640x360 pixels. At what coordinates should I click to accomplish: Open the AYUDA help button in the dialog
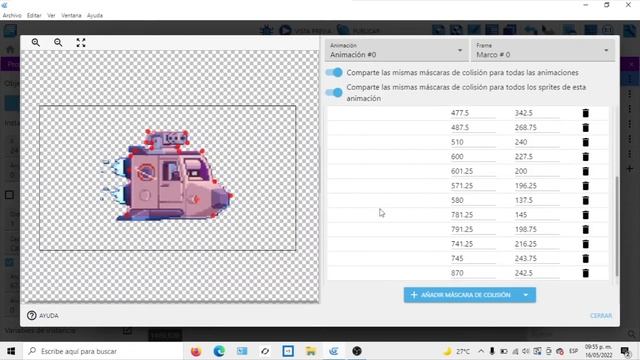43,316
